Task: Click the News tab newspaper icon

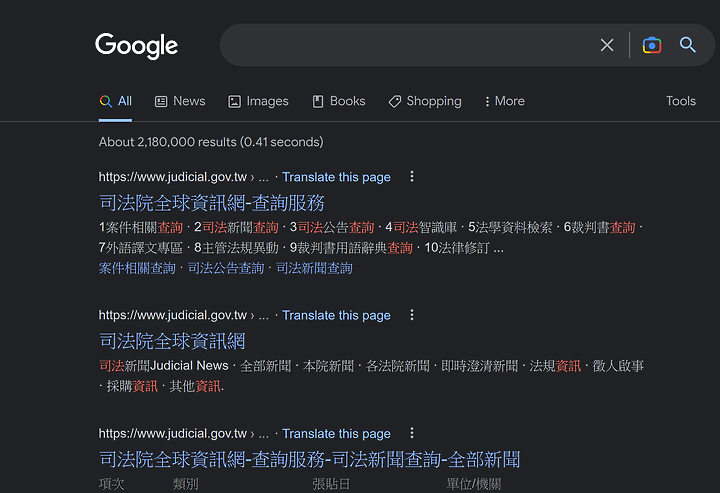Action: [161, 101]
